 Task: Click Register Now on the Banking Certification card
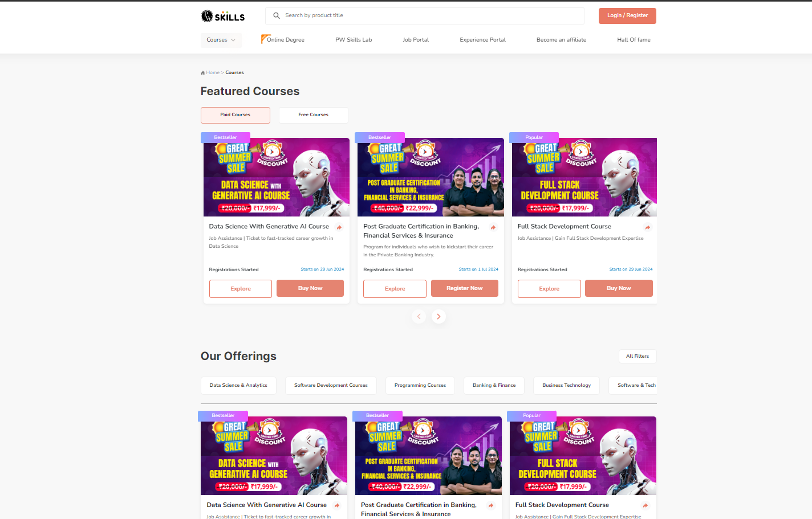pos(465,288)
